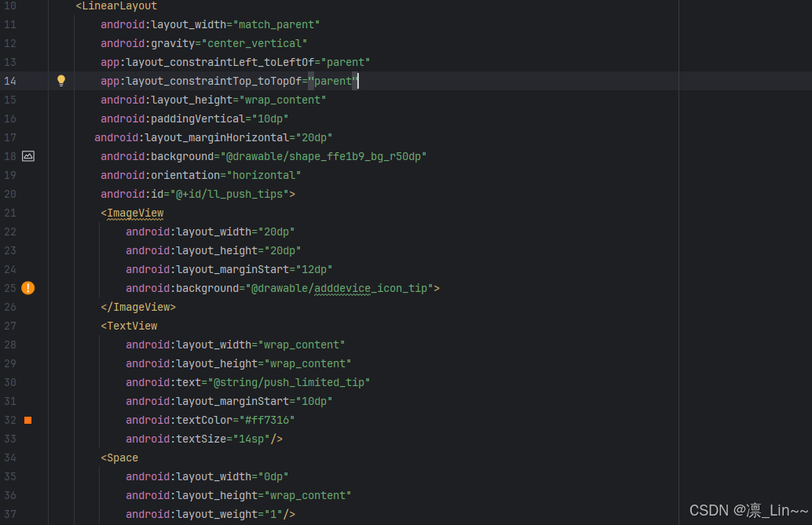The height and width of the screenshot is (525, 812).
Task: Click Space layout_height "wrap_content" on line 36
Action: pos(308,495)
